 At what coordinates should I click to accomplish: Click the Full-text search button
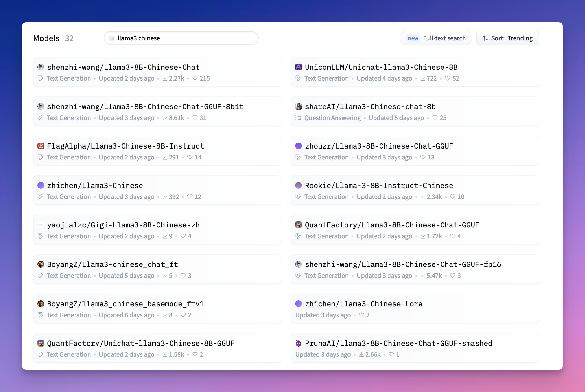(436, 38)
